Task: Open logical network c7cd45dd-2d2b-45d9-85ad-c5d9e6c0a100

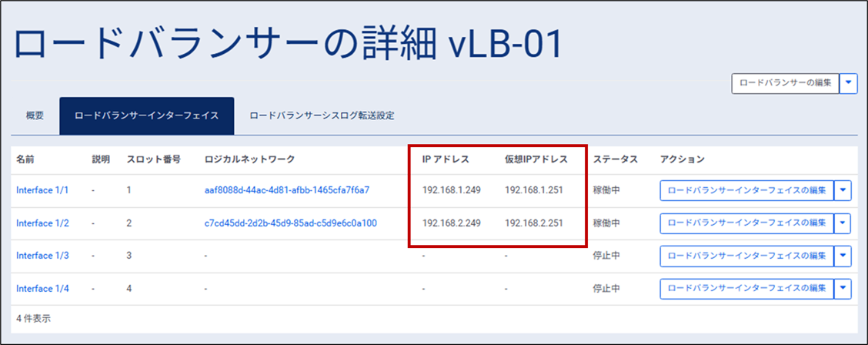Action: 289,223
